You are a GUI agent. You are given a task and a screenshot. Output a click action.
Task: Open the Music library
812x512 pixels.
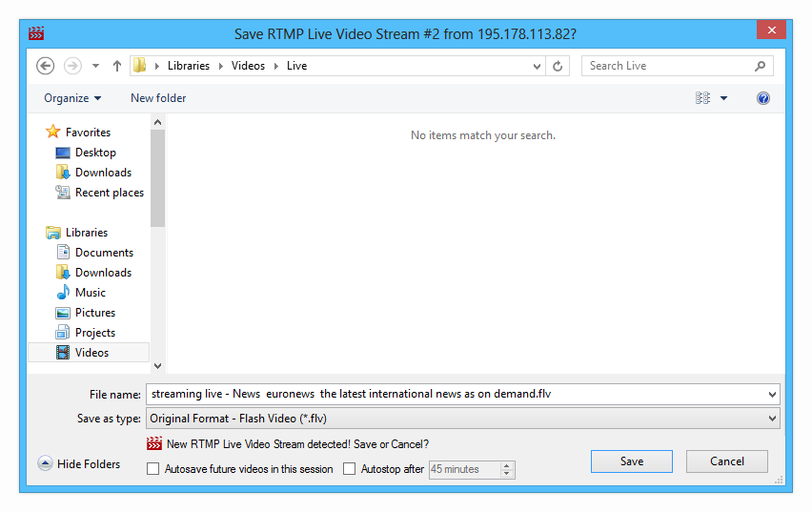(91, 293)
